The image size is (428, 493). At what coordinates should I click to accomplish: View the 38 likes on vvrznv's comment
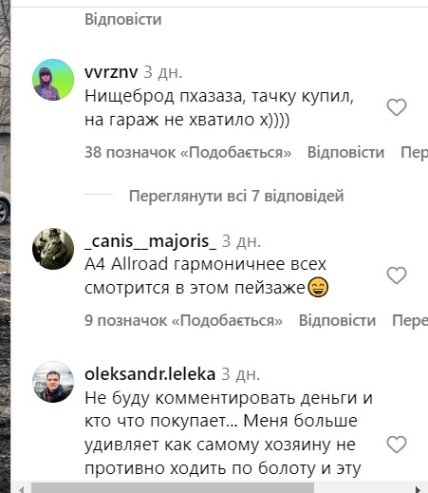[x=188, y=152]
